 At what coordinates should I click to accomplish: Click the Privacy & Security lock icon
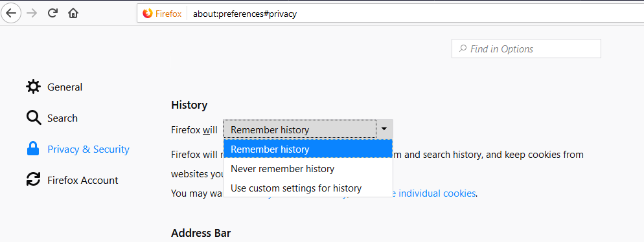pos(33,149)
